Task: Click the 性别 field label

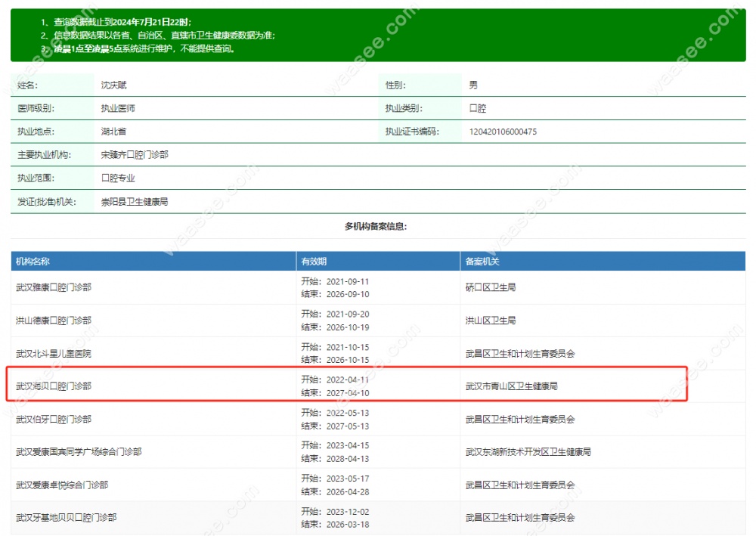Action: coord(395,85)
